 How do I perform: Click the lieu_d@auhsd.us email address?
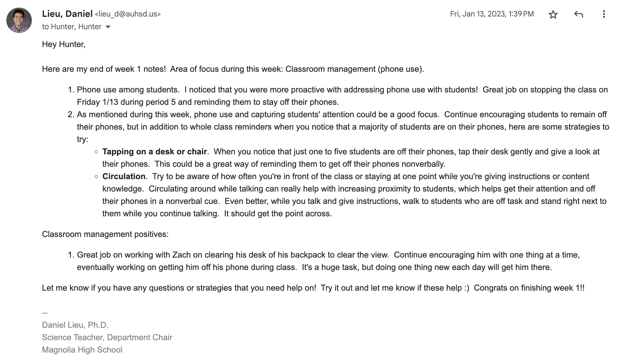click(x=128, y=14)
